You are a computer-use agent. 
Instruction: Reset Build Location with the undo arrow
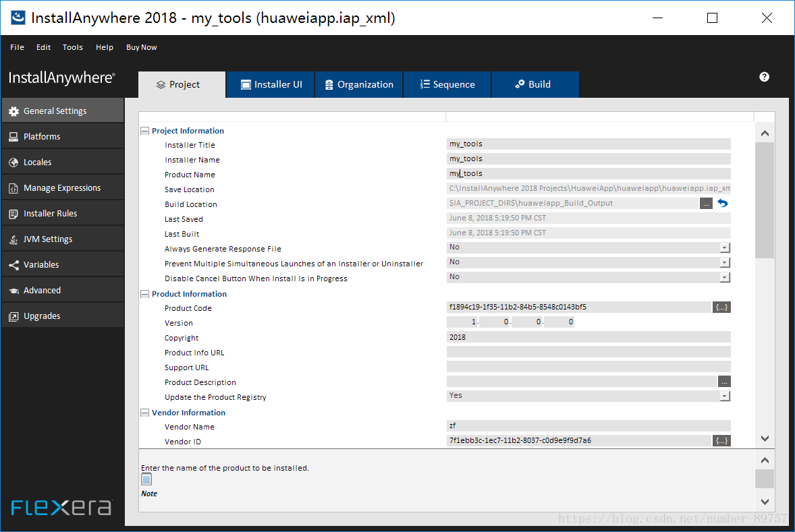coord(723,203)
